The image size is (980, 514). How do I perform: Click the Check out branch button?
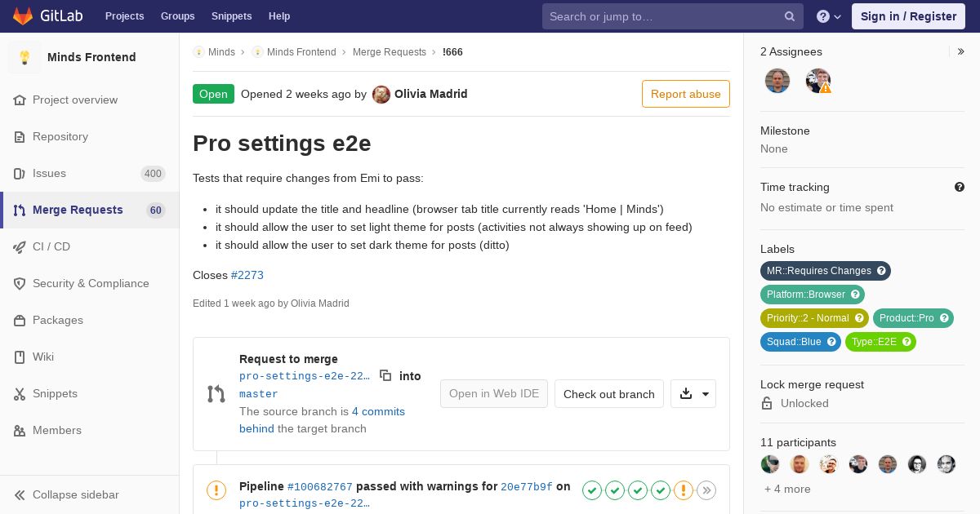click(609, 393)
